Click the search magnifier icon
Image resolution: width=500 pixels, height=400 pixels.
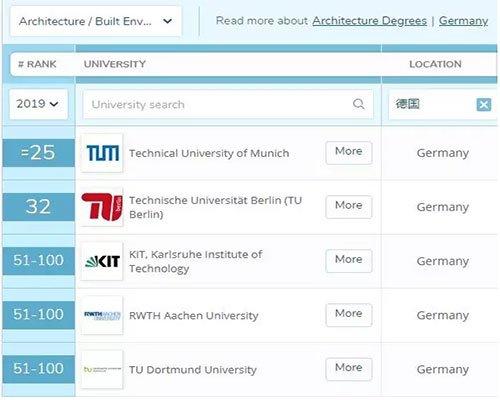tap(358, 104)
